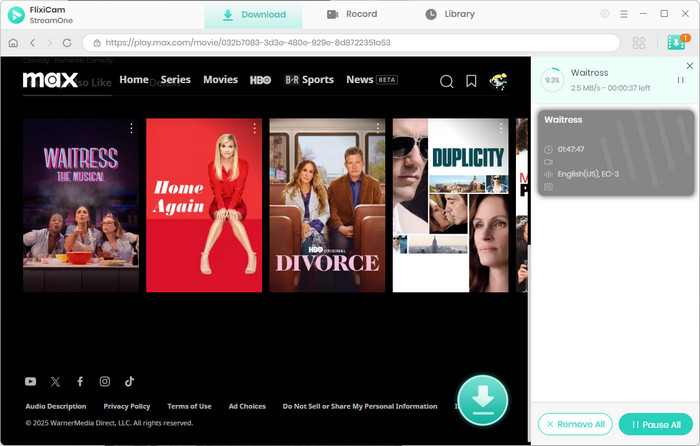Viewport: 700px width, 446px height.
Task: Open Facebook social icon
Action: pos(80,381)
